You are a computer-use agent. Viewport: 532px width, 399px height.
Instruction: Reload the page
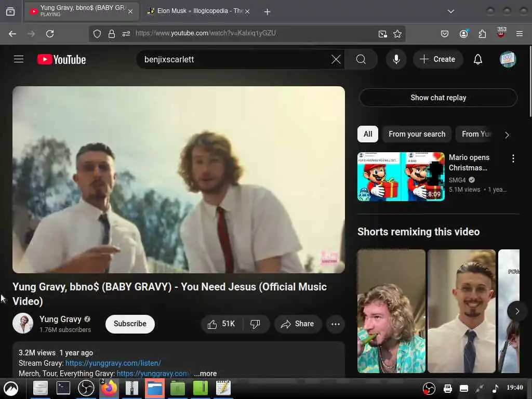pos(50,34)
